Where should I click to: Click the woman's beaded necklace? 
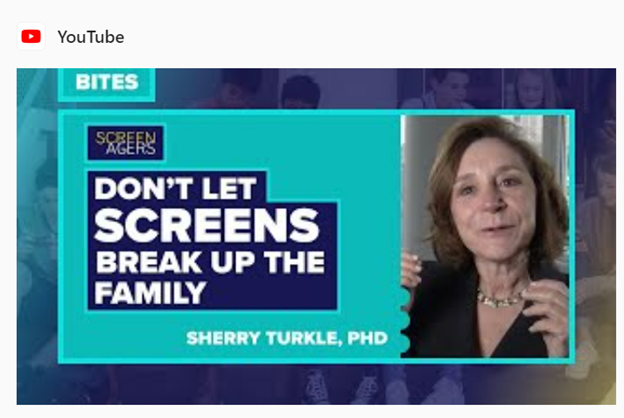[x=501, y=298]
